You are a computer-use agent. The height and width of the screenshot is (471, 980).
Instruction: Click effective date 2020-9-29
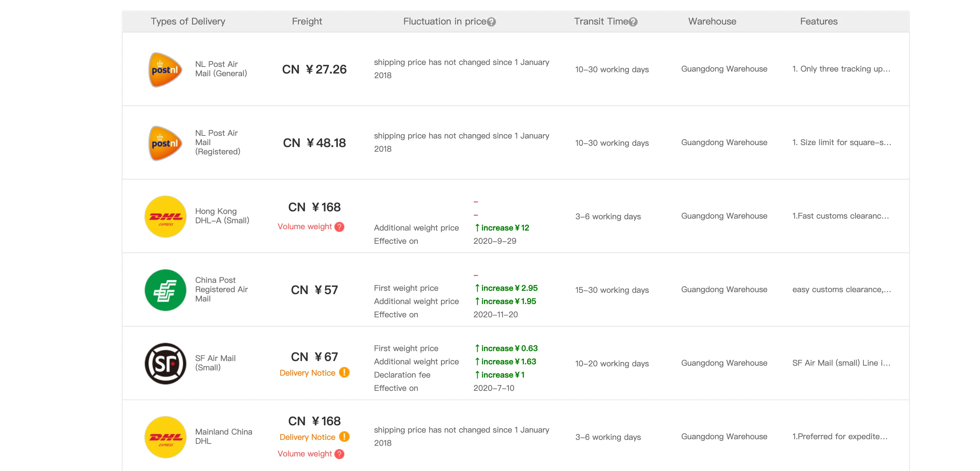tap(495, 241)
